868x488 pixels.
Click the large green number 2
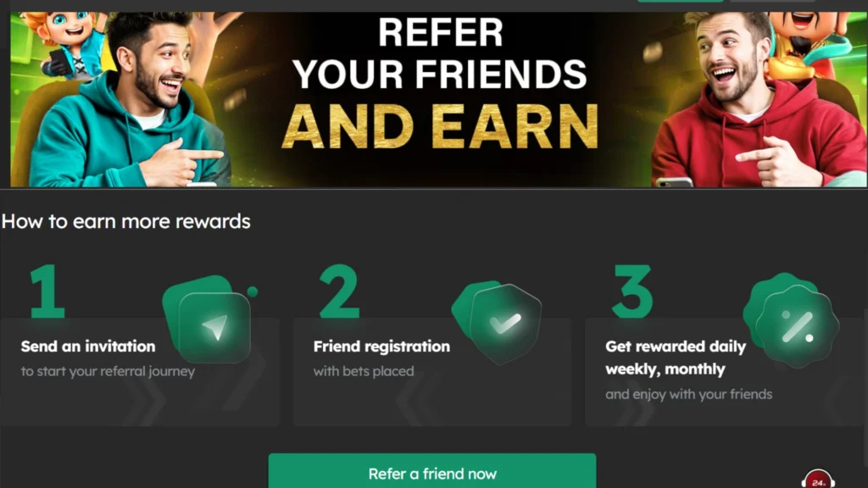point(339,291)
